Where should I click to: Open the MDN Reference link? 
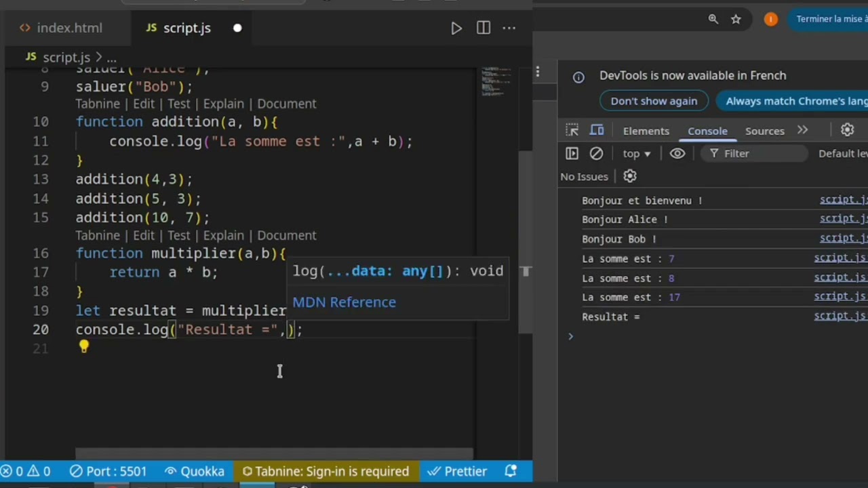click(x=344, y=302)
